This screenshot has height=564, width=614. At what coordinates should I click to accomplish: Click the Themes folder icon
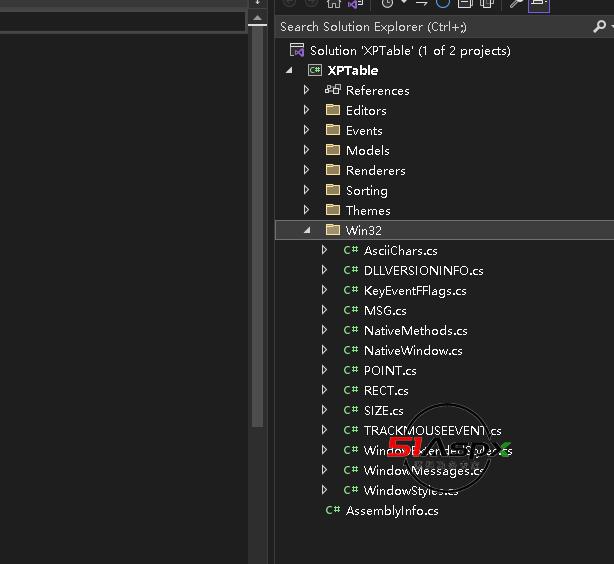(x=333, y=210)
